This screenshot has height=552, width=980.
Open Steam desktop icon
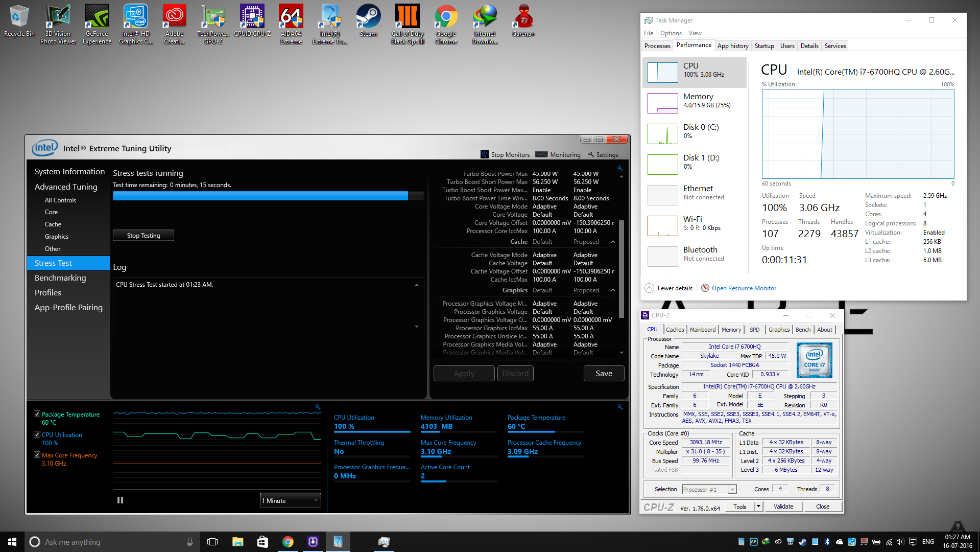(368, 21)
